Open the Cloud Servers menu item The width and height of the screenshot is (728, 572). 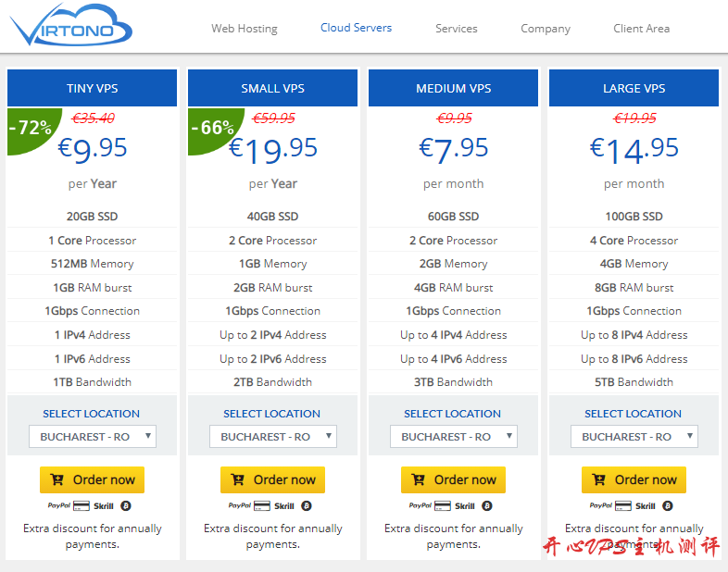pyautogui.click(x=356, y=28)
